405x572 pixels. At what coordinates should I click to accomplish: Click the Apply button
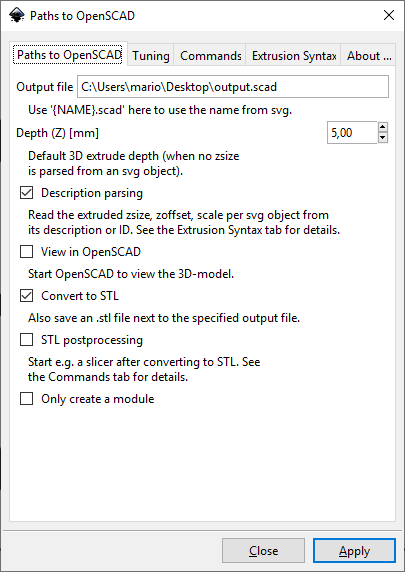pos(354,551)
